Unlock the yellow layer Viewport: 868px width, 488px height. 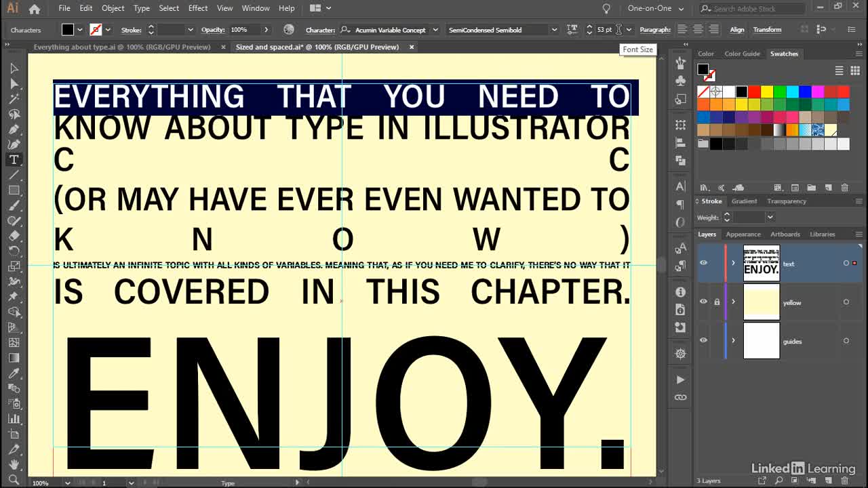pos(717,302)
